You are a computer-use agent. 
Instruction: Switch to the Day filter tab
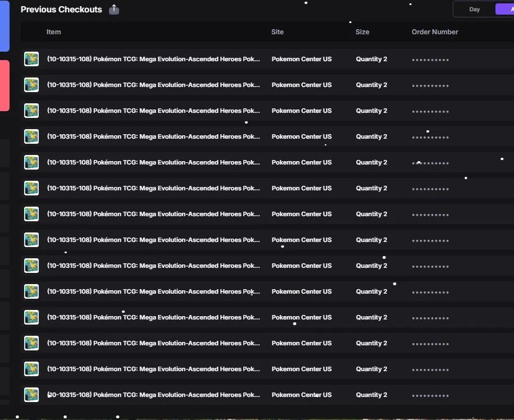coord(474,9)
